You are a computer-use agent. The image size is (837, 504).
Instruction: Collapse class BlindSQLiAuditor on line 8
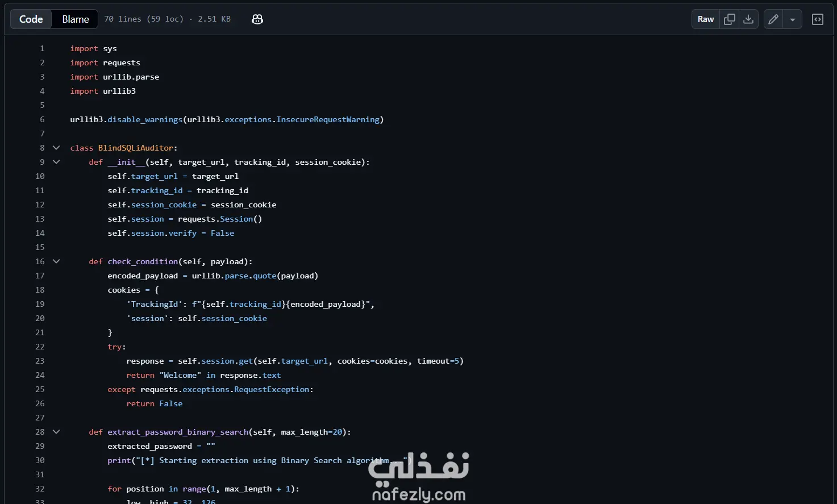(x=56, y=148)
